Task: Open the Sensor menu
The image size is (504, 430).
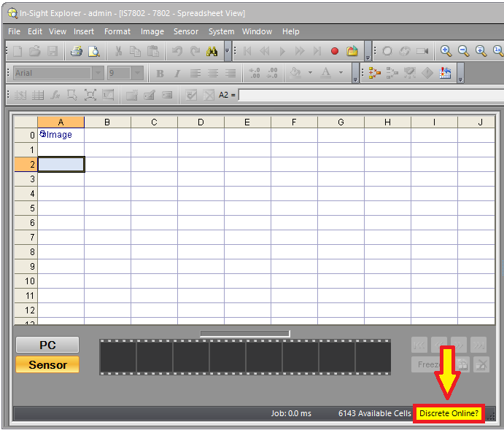Action: point(186,31)
